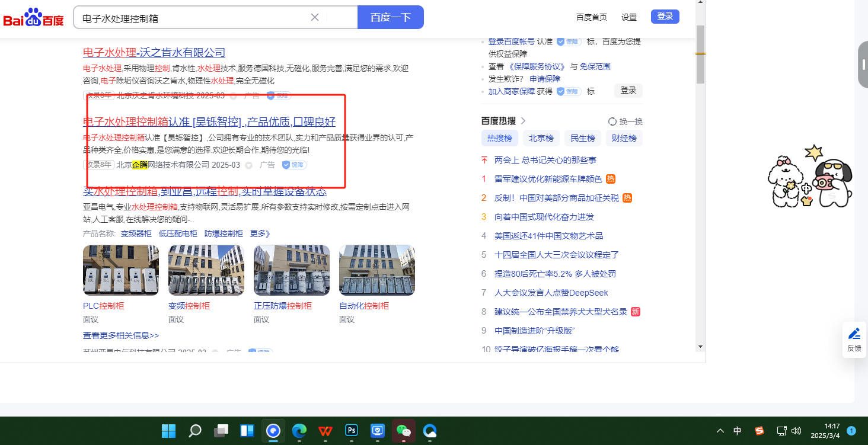Open Photoshop from the taskbar
Viewport: 868px width, 445px height.
click(352, 431)
